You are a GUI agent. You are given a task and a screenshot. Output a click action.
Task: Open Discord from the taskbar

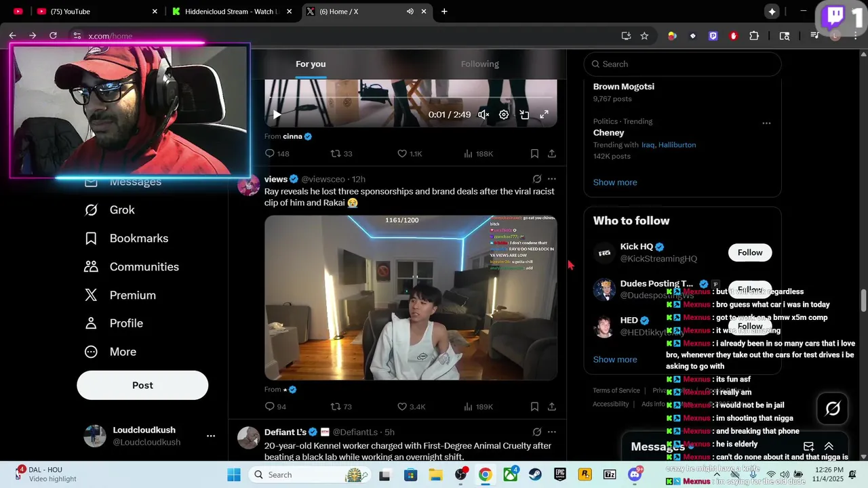coord(635,474)
